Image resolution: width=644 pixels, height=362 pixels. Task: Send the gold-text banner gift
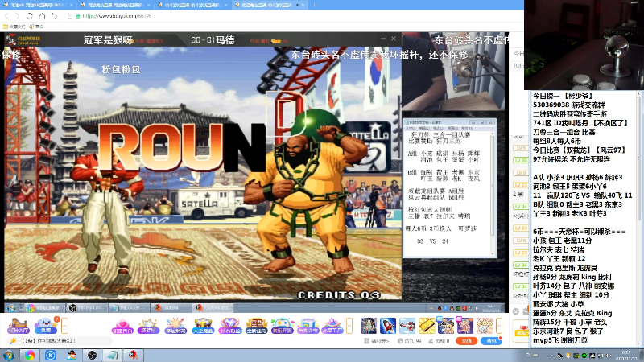[256, 326]
